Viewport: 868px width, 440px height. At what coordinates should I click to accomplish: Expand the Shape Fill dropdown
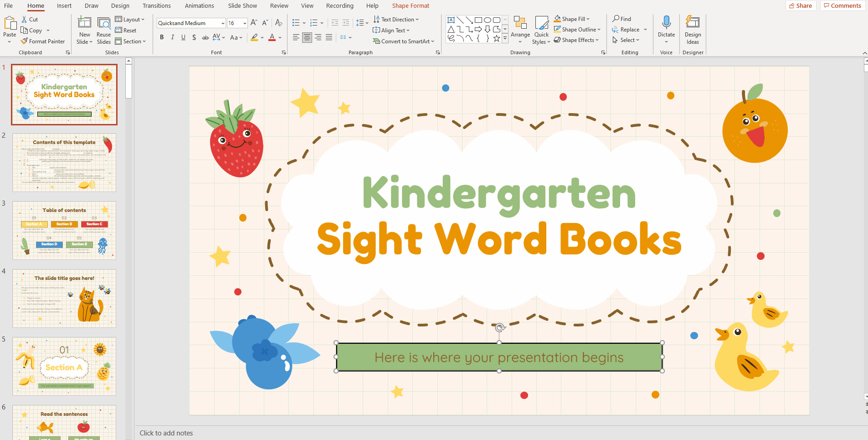(588, 19)
